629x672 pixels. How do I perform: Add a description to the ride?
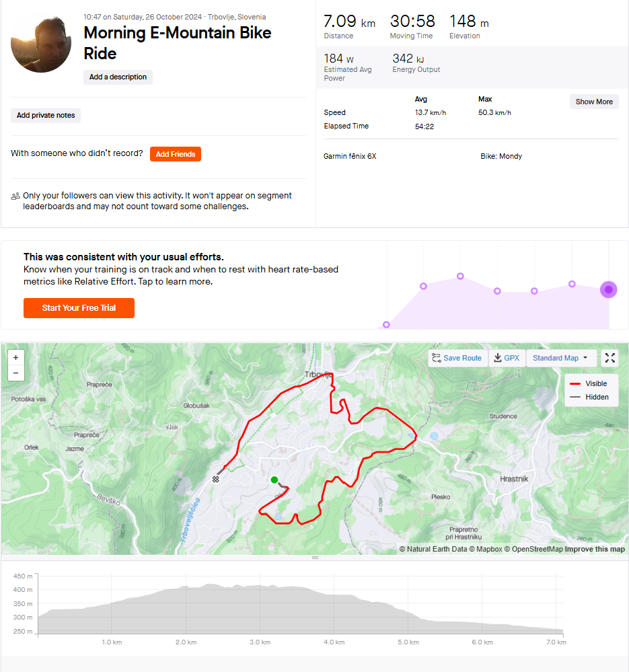click(x=118, y=77)
